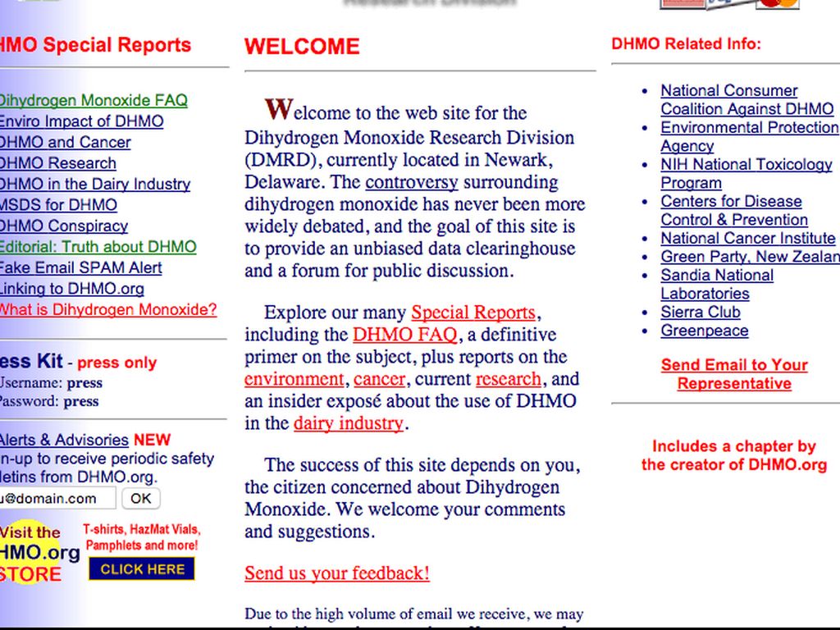Open the DHMO Research link in sidebar
This screenshot has width=840, height=630.
[58, 163]
